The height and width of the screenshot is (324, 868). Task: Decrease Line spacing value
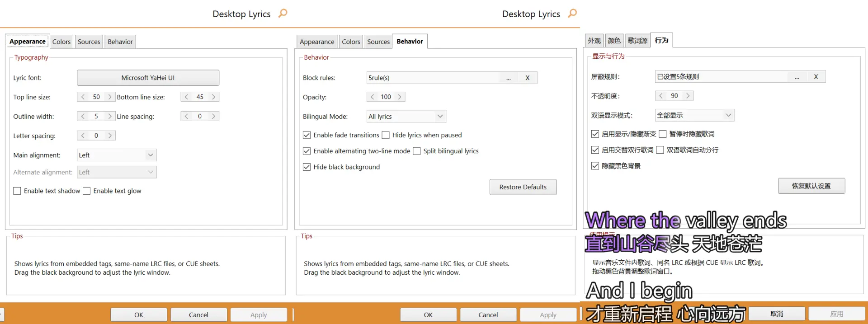click(186, 116)
